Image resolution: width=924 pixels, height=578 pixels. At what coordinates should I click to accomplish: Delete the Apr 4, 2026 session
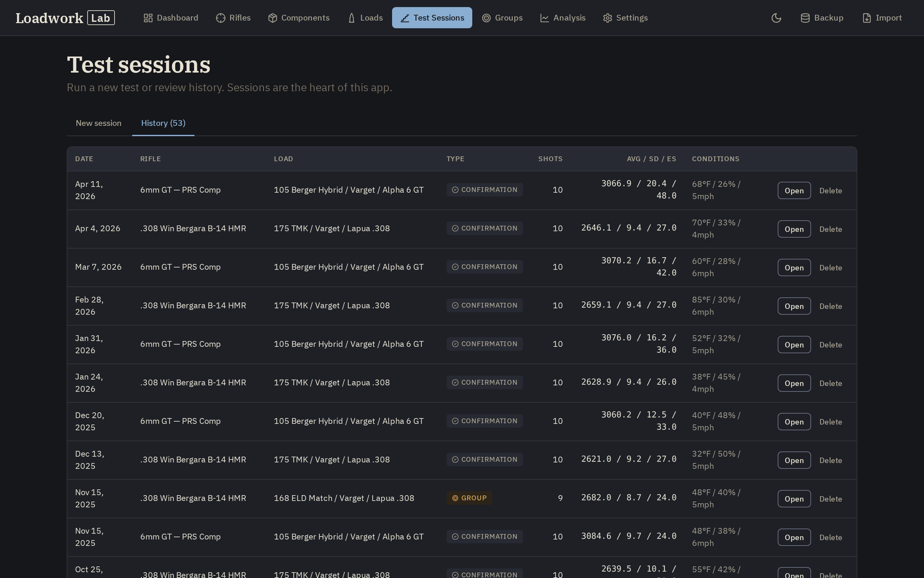[830, 229]
